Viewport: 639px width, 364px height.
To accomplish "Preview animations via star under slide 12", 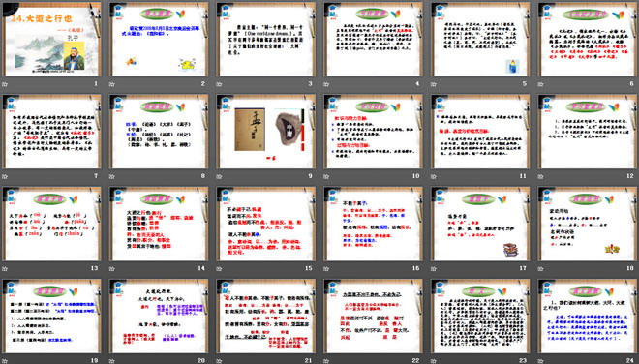I will pos(541,176).
